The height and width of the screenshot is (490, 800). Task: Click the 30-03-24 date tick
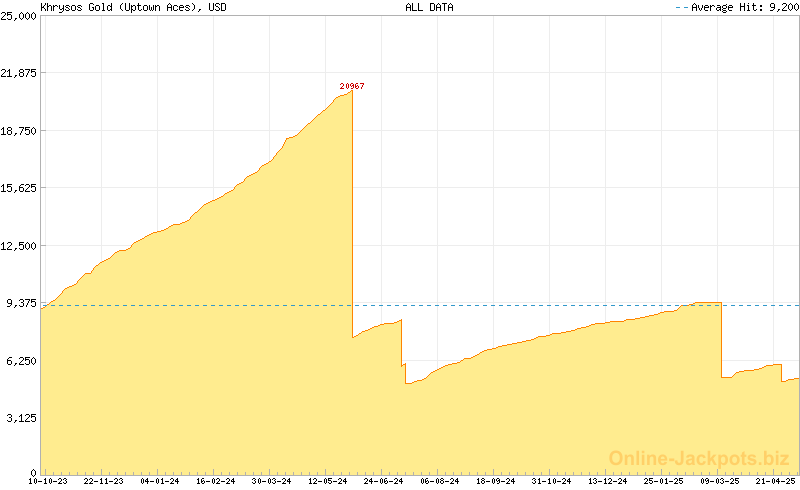(272, 481)
